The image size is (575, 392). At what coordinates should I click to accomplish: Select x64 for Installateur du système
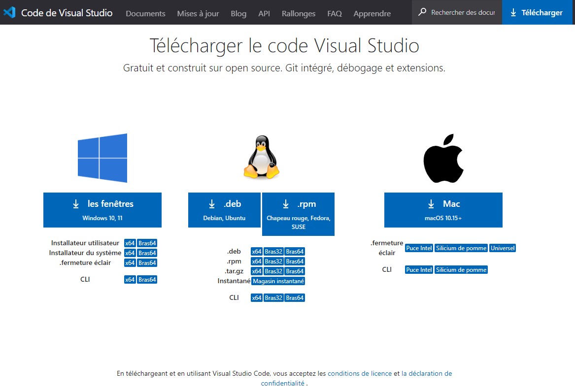(130, 253)
